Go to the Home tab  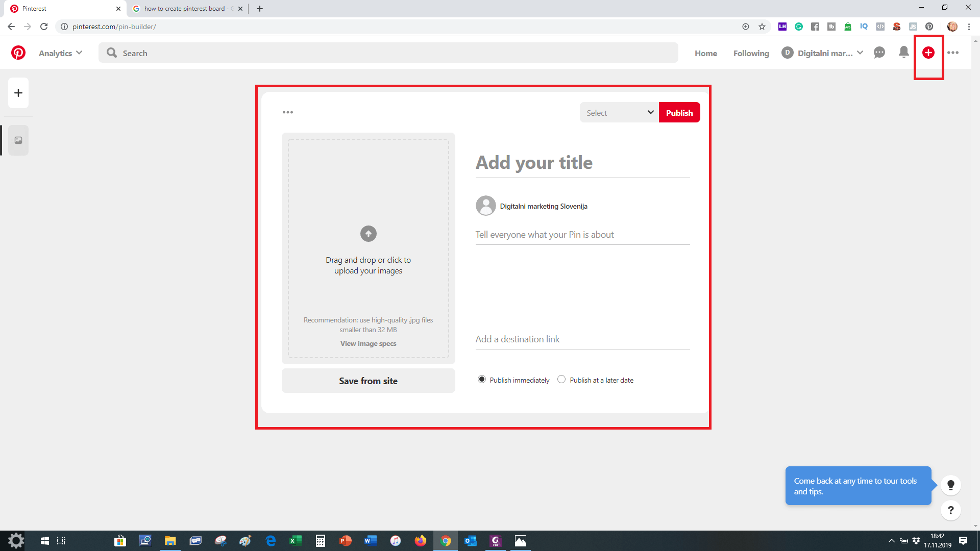(705, 53)
